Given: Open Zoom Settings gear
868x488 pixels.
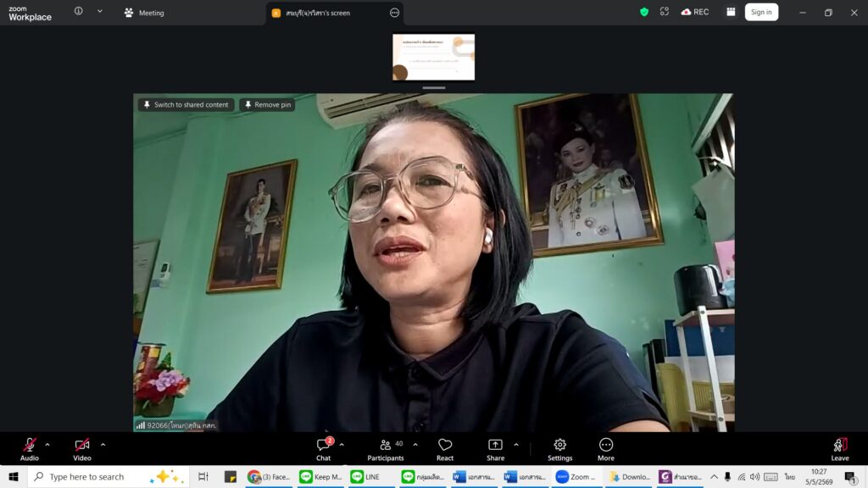Looking at the screenshot, I should (560, 444).
